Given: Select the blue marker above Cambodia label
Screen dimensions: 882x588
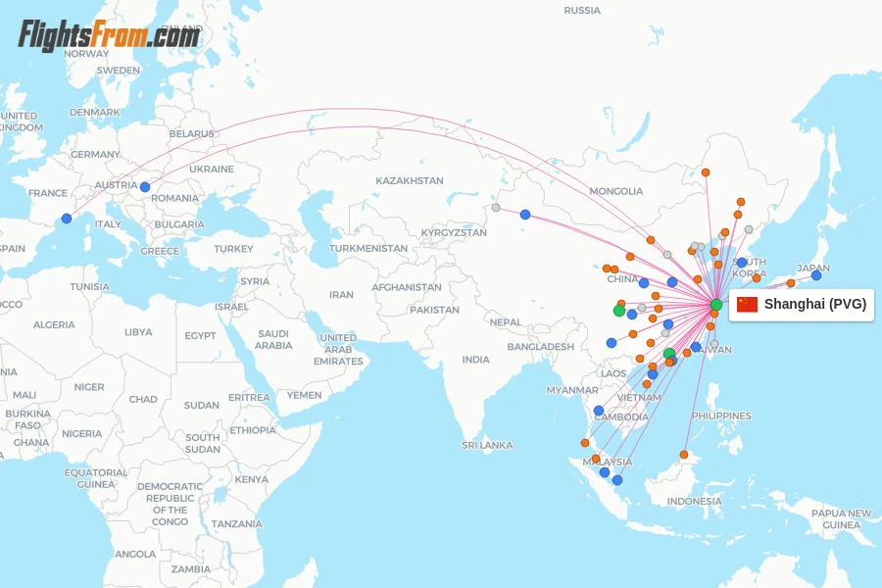Looking at the screenshot, I should (599, 411).
